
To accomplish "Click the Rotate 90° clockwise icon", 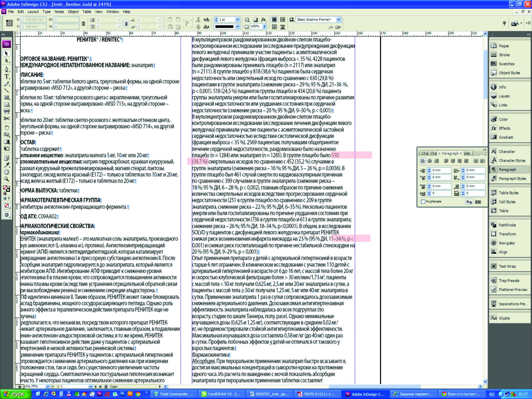I will (170, 20).
